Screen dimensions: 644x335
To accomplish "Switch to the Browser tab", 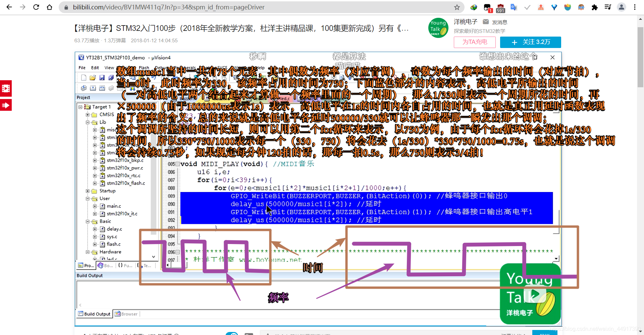I will [x=126, y=314].
